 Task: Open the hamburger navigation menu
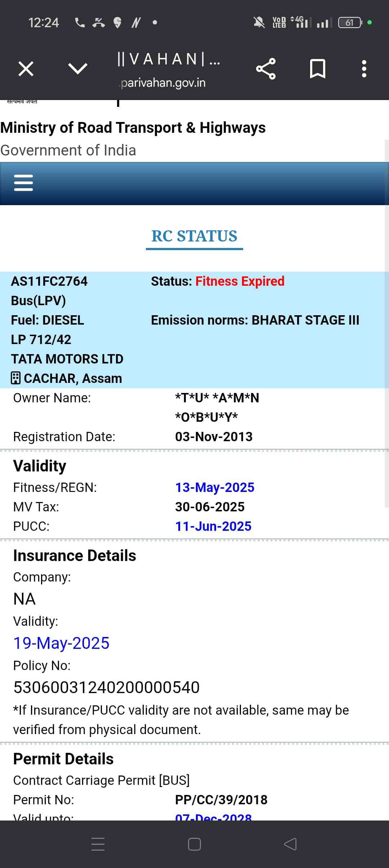pos(23,183)
